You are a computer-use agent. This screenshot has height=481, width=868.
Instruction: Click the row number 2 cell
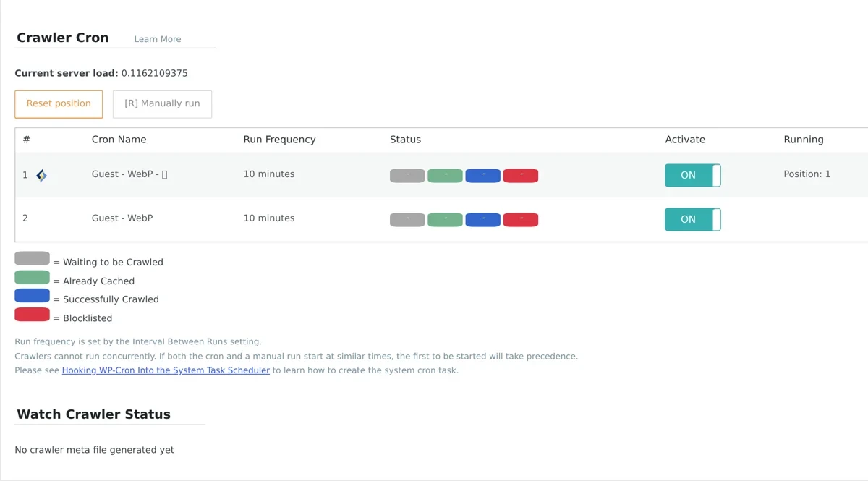[x=25, y=218]
